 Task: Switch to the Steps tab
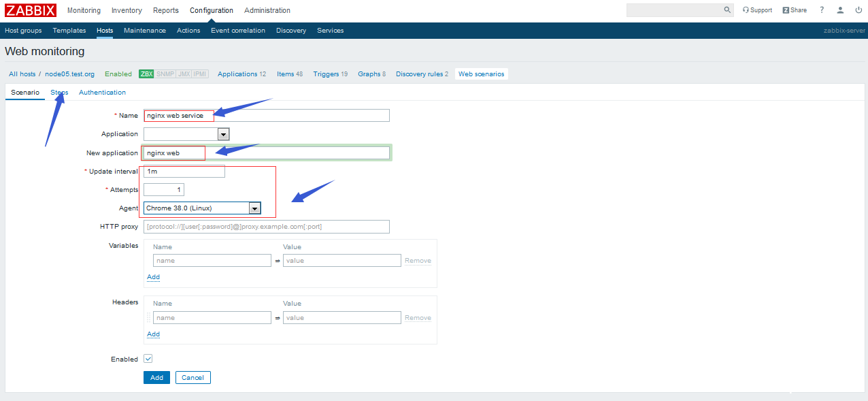coord(59,92)
